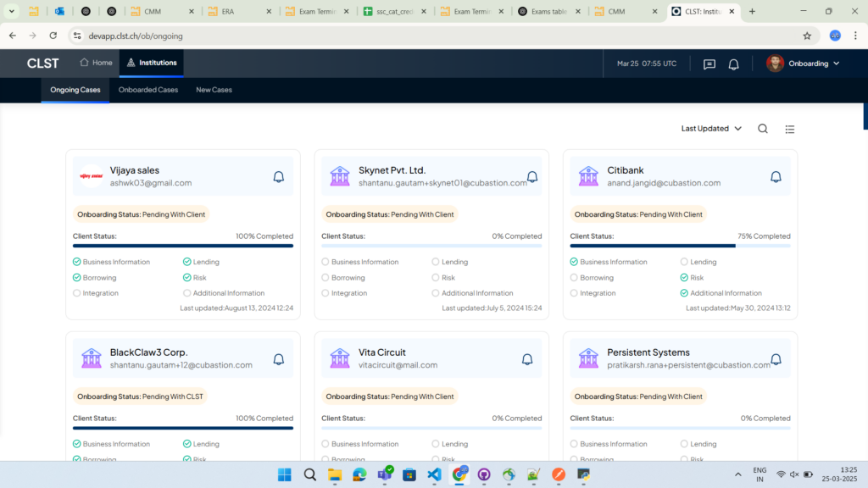The width and height of the screenshot is (868, 488).
Task: Reload the page in browser
Action: click(53, 36)
